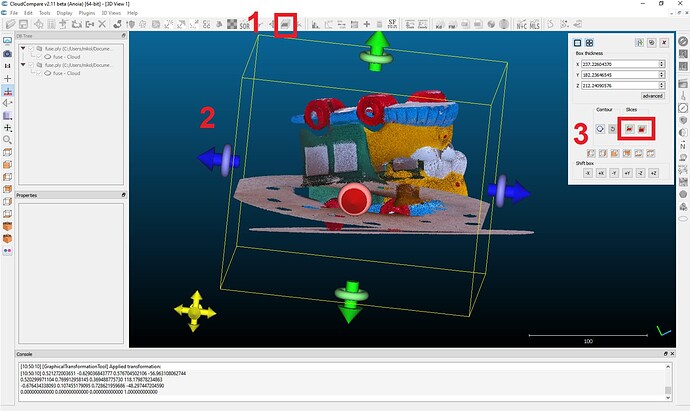Viewport: 690px width, 411px height.
Task: Click the green up arrow on the clipping box
Action: click(376, 51)
